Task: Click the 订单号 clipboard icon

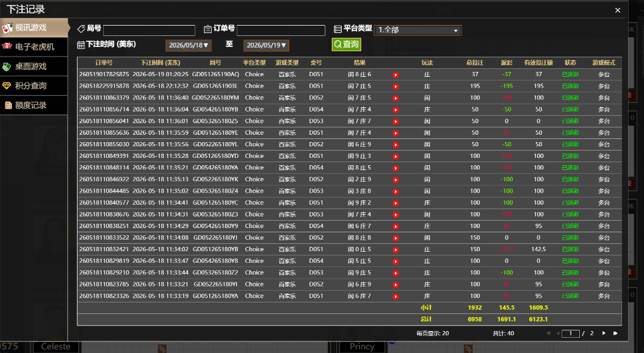Action: pos(208,29)
